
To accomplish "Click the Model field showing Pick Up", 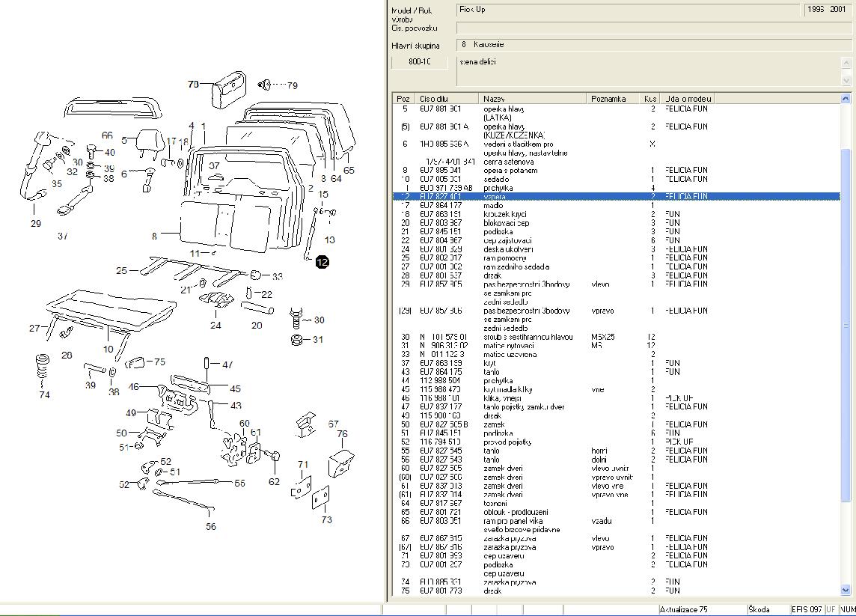I will point(629,10).
